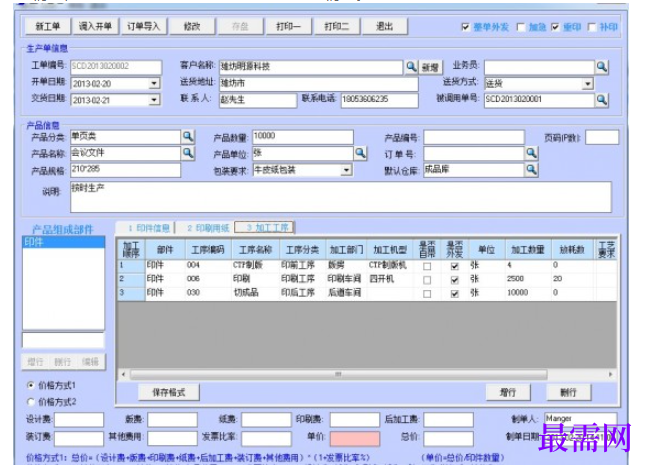Open warehouse lookup beside 默认仓库
This screenshot has height=469, width=650.
531,169
